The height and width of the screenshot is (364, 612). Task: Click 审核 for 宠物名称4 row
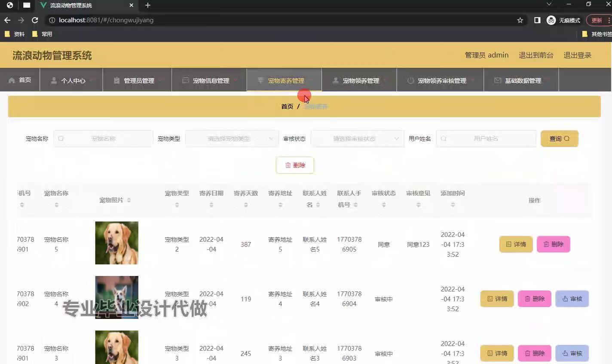(x=572, y=299)
